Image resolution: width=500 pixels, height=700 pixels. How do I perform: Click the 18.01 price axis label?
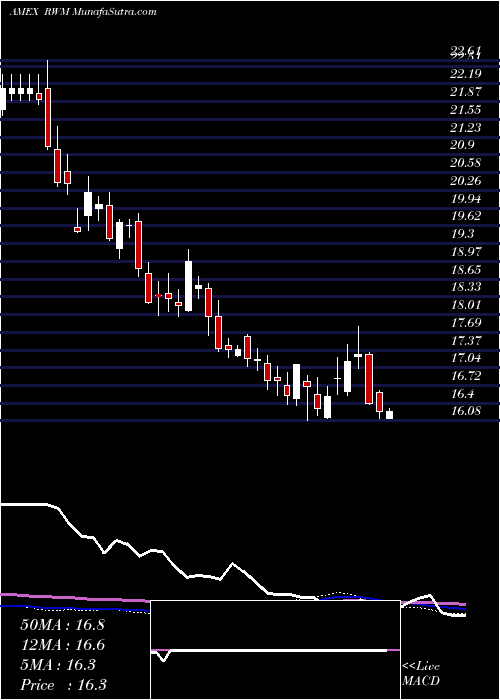tap(466, 305)
